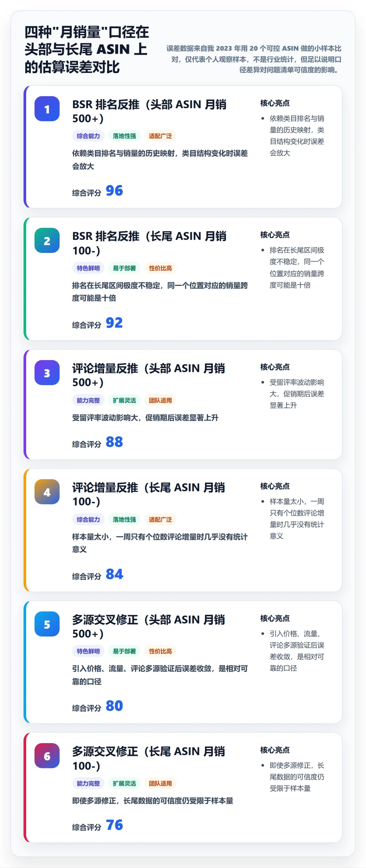Viewport: 366px width, 868px height.
Task: Click 综合评分 label in card 1
Action: pos(87,193)
